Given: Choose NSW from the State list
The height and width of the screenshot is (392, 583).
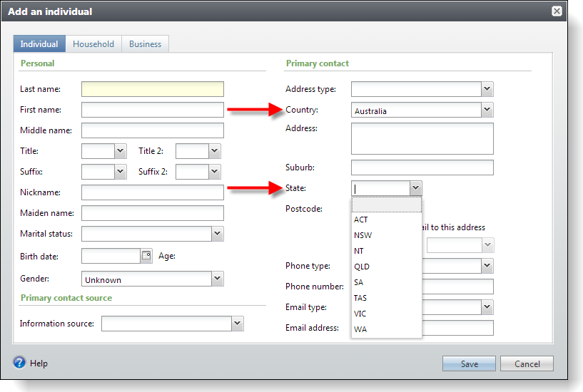Looking at the screenshot, I should coord(363,235).
